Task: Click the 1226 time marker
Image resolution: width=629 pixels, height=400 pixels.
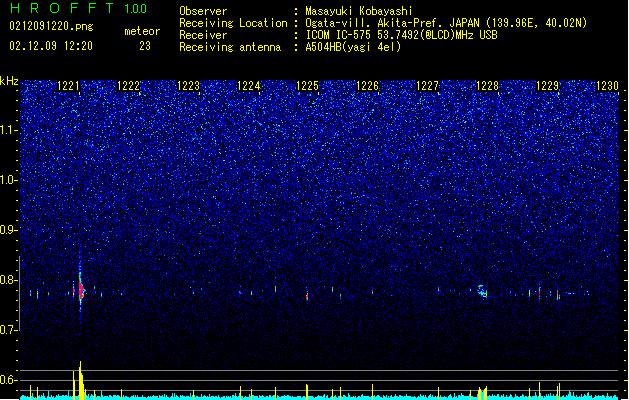Action: pos(367,86)
